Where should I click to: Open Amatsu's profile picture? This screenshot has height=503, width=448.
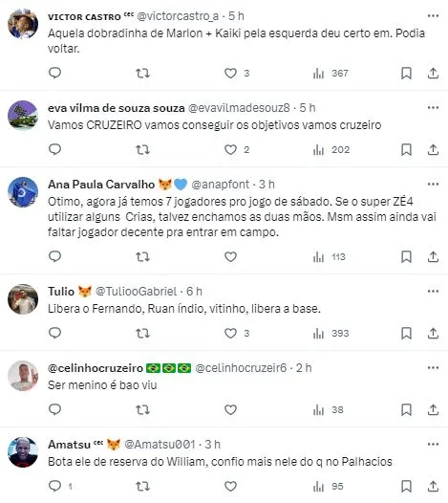click(23, 452)
